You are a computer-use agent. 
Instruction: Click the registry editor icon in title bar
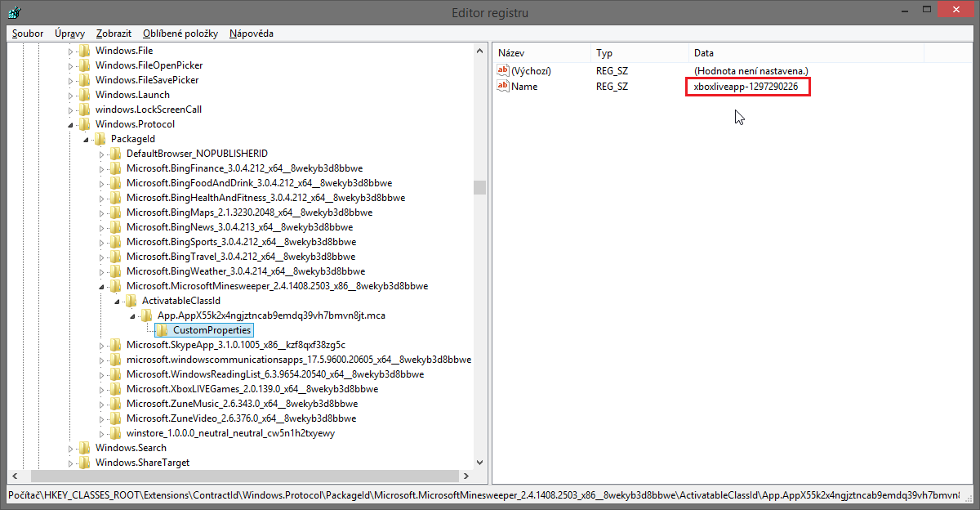[x=13, y=12]
